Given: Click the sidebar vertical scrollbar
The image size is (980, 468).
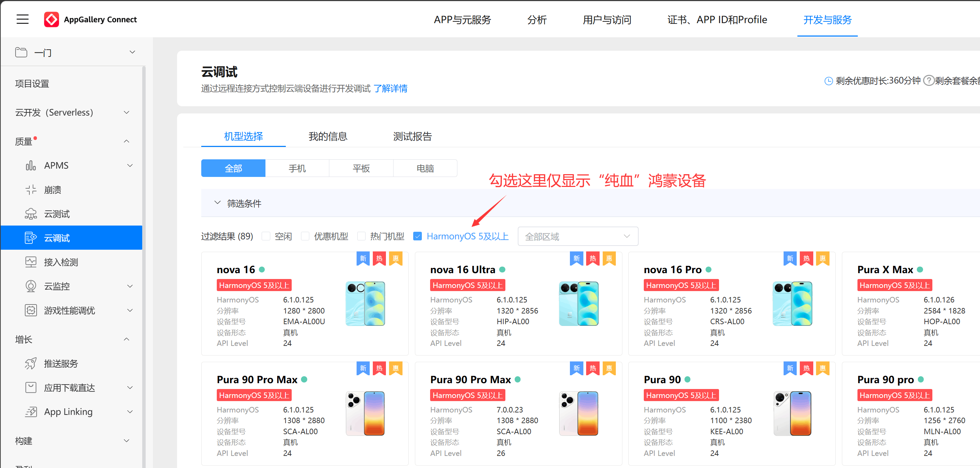Looking at the screenshot, I should click(144, 266).
